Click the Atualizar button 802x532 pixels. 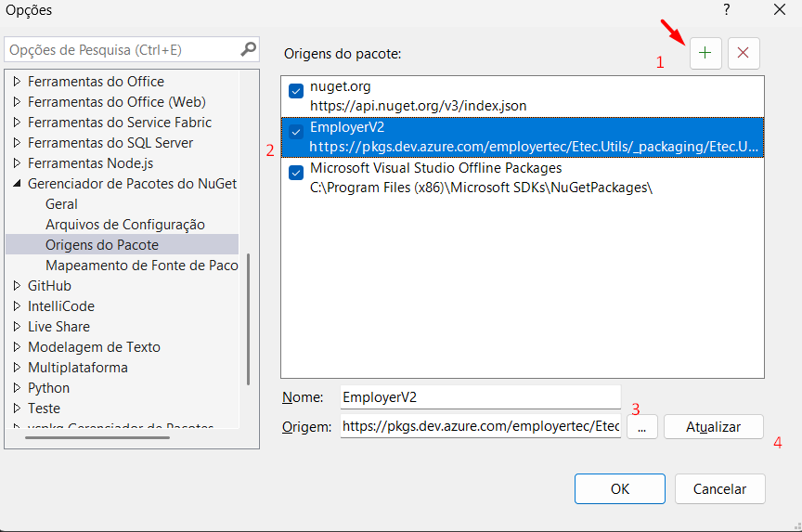713,427
